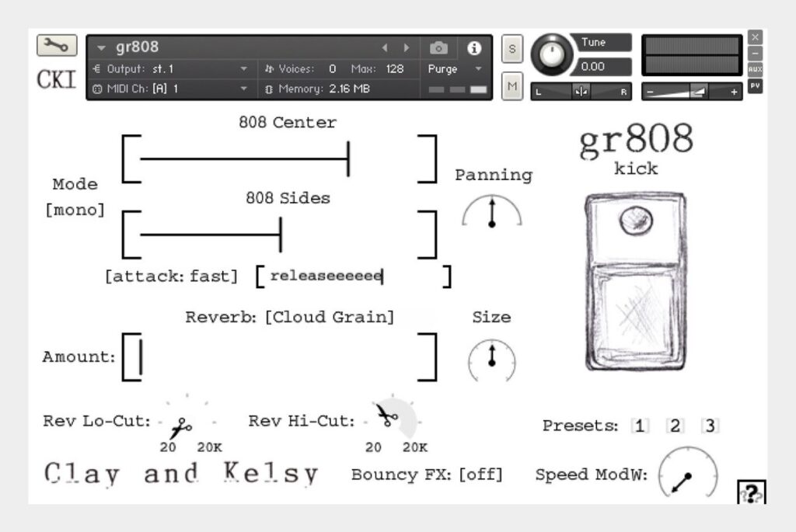The image size is (796, 532).
Task: Open instrument info via the i icon
Action: [475, 47]
